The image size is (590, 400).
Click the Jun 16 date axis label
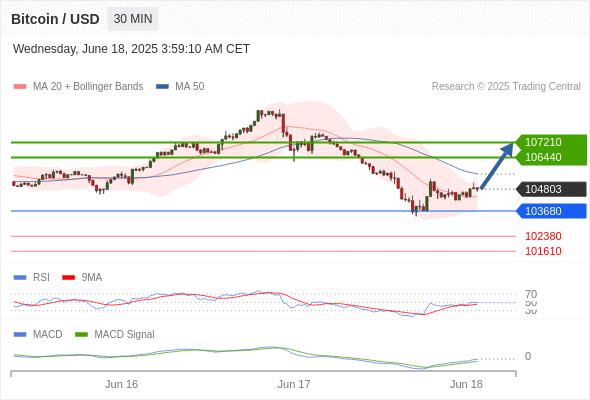coord(121,384)
